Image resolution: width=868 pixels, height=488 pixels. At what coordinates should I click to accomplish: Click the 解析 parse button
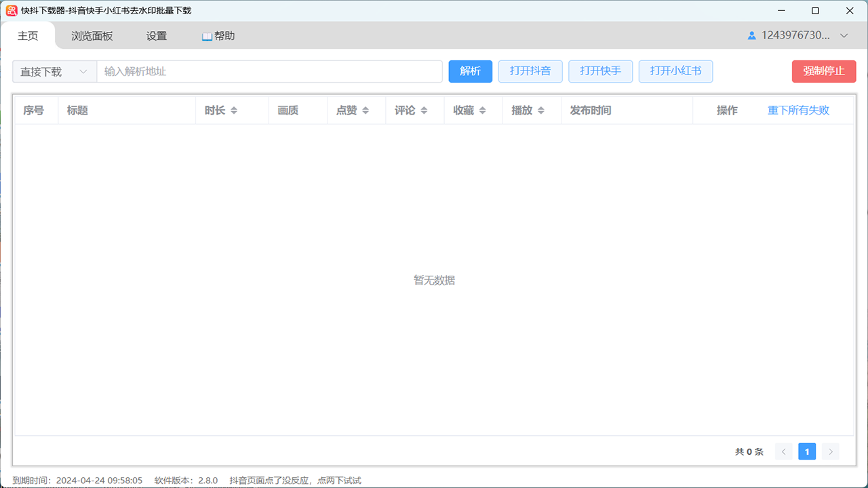[470, 71]
